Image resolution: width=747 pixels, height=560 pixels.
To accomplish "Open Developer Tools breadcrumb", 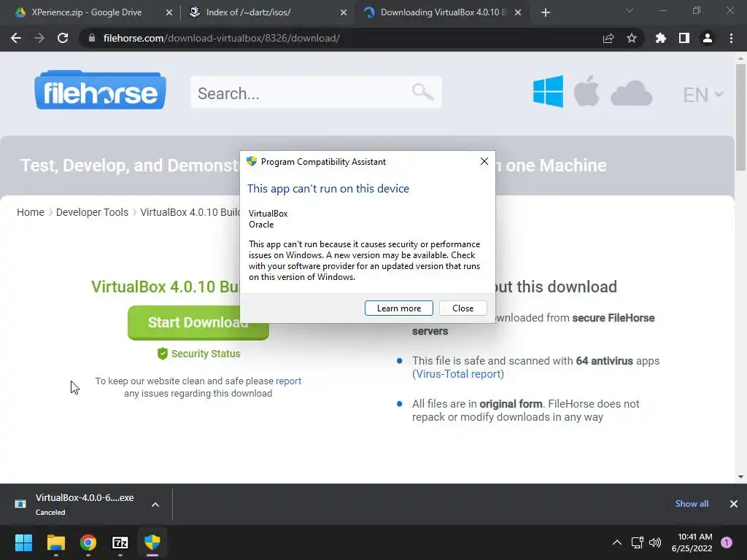I will pyautogui.click(x=92, y=212).
